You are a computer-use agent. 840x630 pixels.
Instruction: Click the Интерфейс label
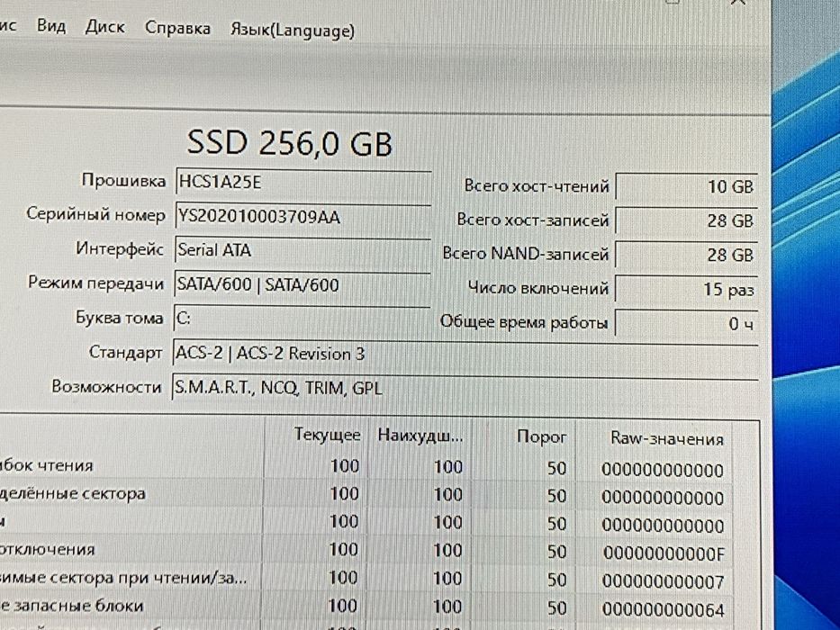[120, 248]
